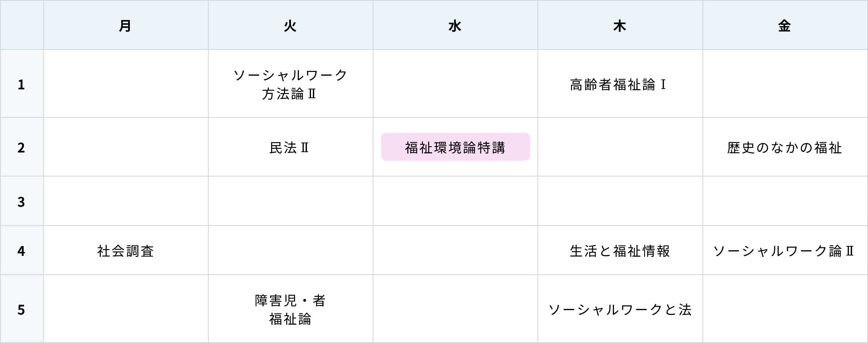
Task: Select the 民法Ⅱ class cell
Action: click(x=289, y=148)
